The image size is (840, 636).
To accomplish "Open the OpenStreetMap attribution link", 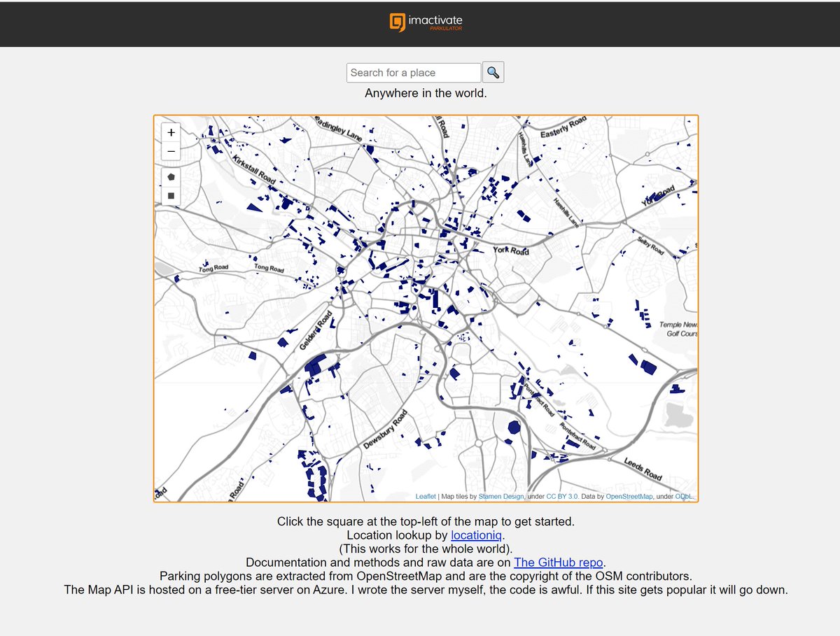I will tap(629, 496).
